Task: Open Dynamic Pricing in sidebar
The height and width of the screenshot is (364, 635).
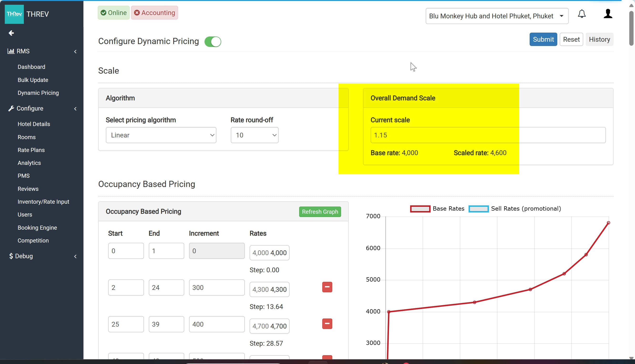Action: pos(38,93)
